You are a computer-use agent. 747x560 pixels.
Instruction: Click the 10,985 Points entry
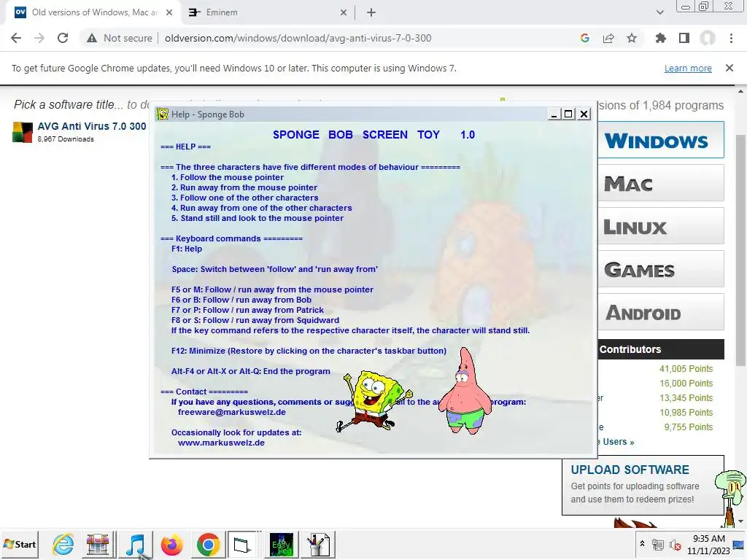click(x=686, y=413)
